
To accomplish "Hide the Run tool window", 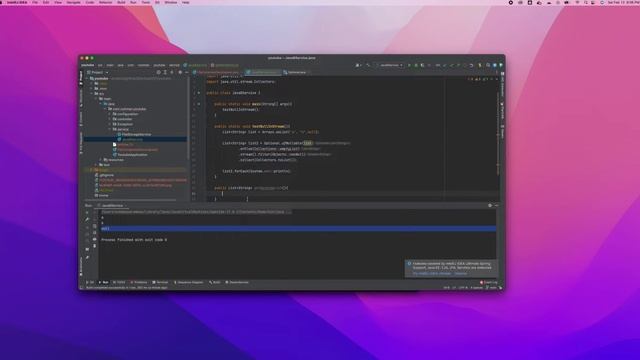I will tap(496, 205).
